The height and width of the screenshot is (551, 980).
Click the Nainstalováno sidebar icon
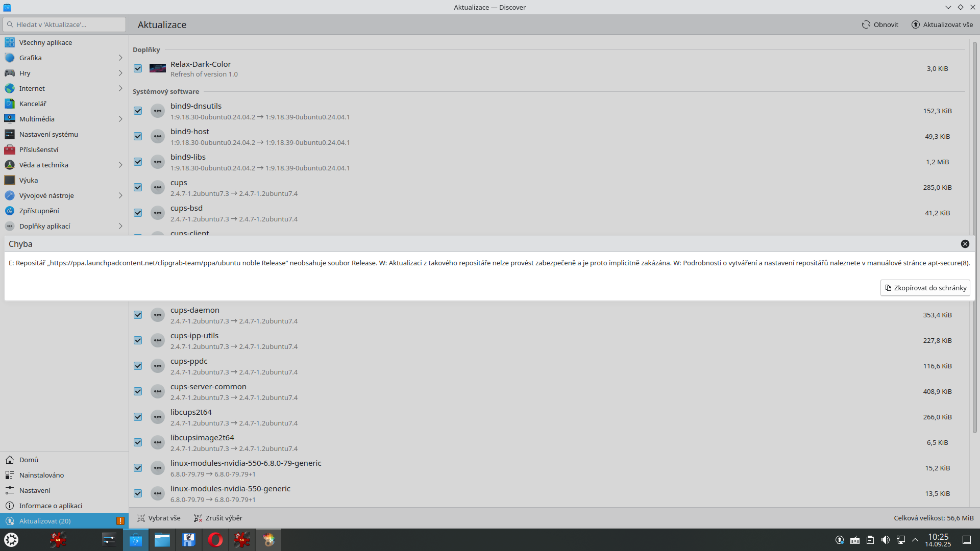[x=10, y=475]
